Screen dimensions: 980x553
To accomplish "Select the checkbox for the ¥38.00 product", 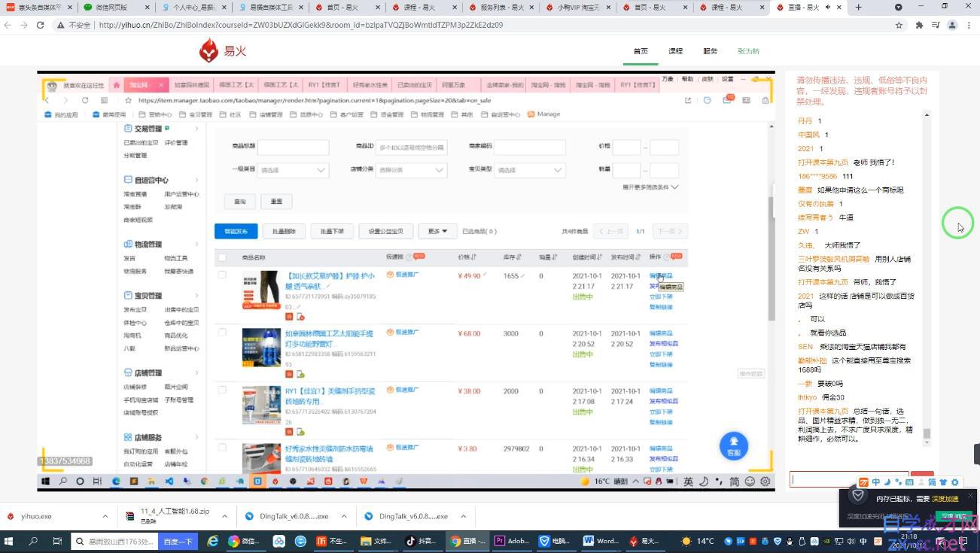I will (222, 390).
